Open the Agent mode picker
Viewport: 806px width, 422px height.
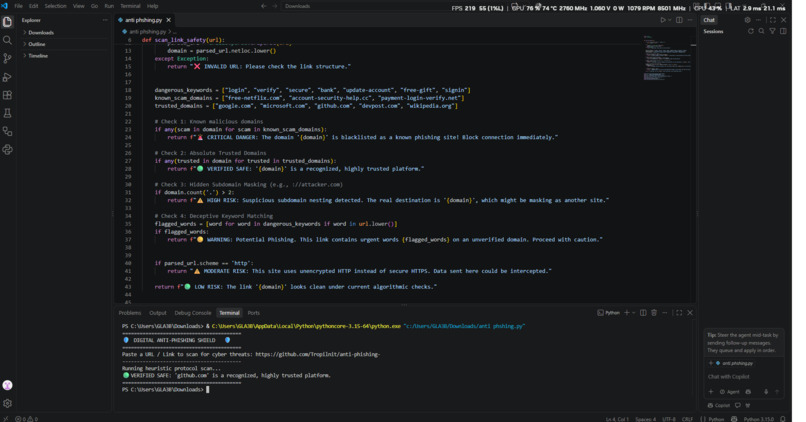[x=730, y=392]
